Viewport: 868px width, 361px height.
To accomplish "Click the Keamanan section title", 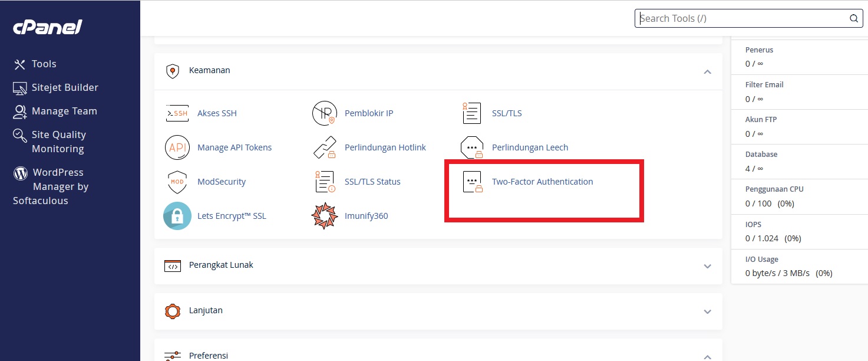I will [209, 70].
